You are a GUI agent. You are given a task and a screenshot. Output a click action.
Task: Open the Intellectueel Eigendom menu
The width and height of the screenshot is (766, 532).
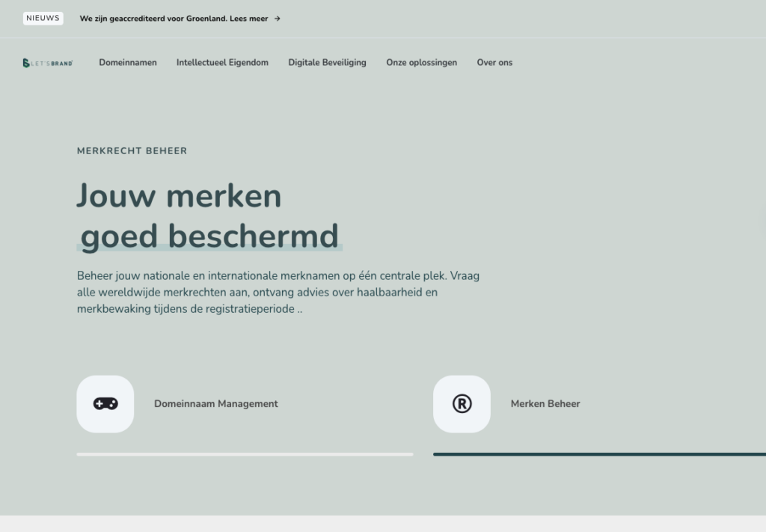coord(222,63)
